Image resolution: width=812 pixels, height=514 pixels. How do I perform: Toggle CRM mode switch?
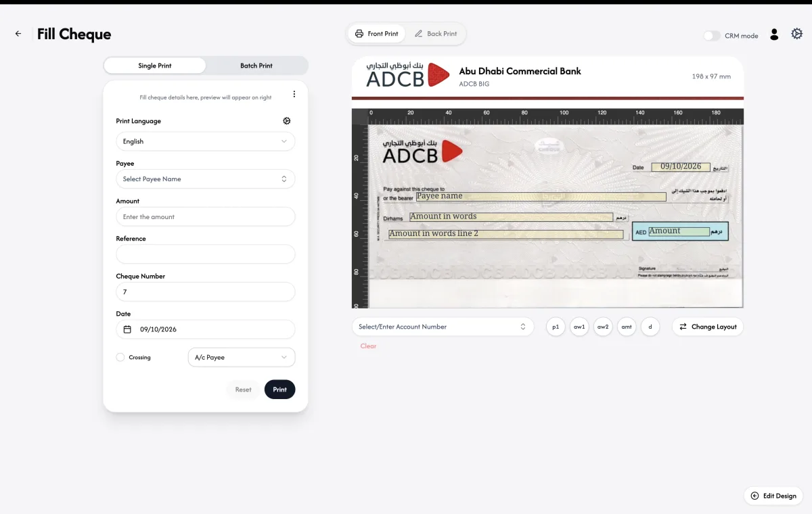(x=711, y=35)
